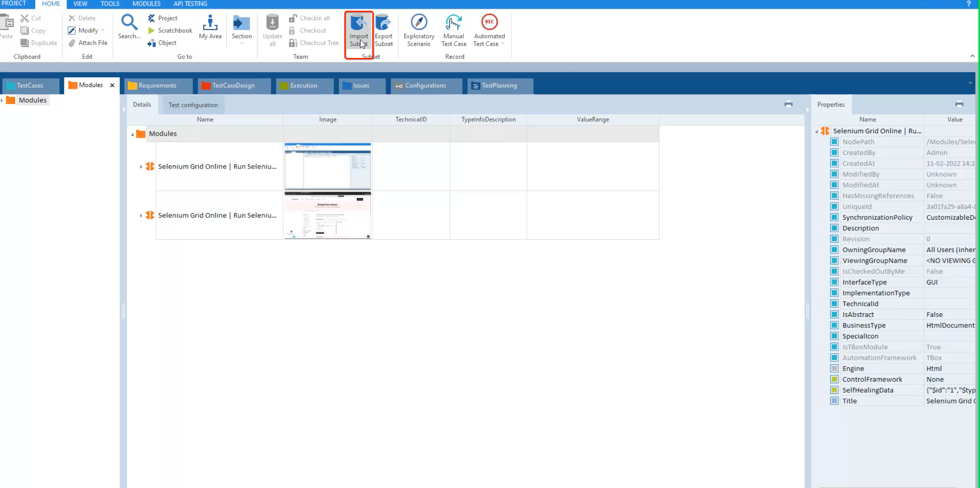980x488 pixels.
Task: Select the Test configuration tab
Action: [193, 105]
